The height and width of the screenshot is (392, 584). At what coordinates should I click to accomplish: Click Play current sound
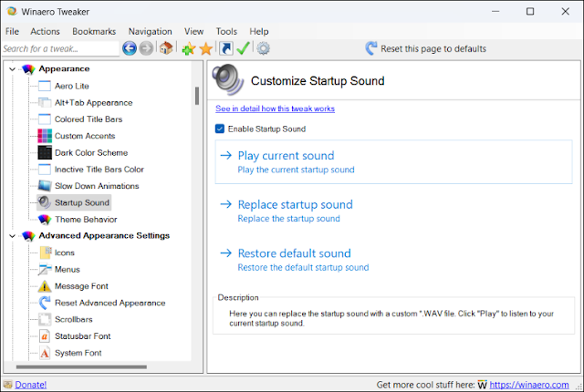click(285, 156)
